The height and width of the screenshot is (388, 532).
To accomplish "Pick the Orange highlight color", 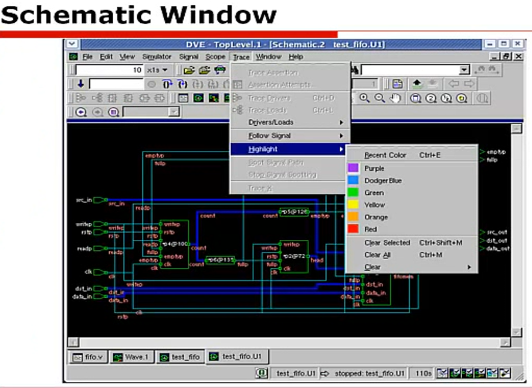I will pyautogui.click(x=412, y=217).
